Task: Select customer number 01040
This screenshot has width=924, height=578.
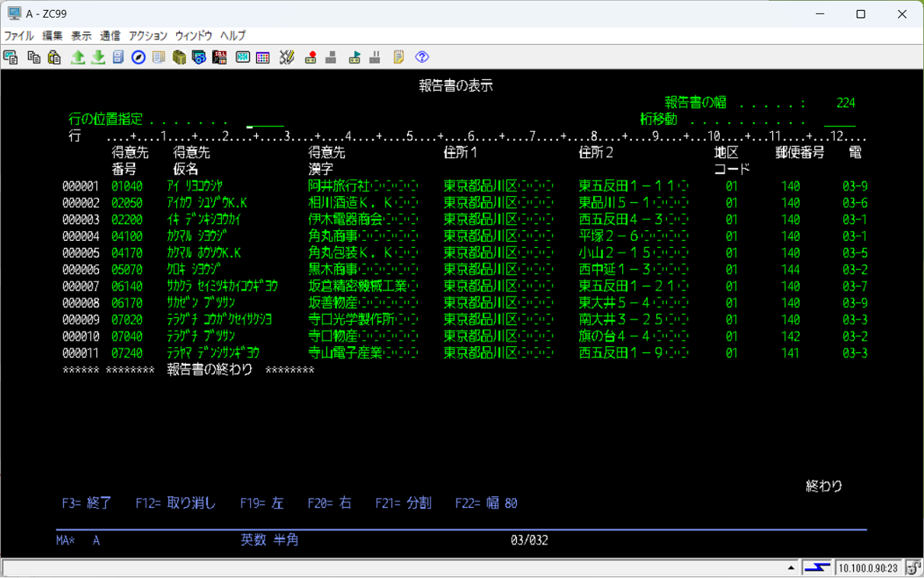Action: (127, 186)
